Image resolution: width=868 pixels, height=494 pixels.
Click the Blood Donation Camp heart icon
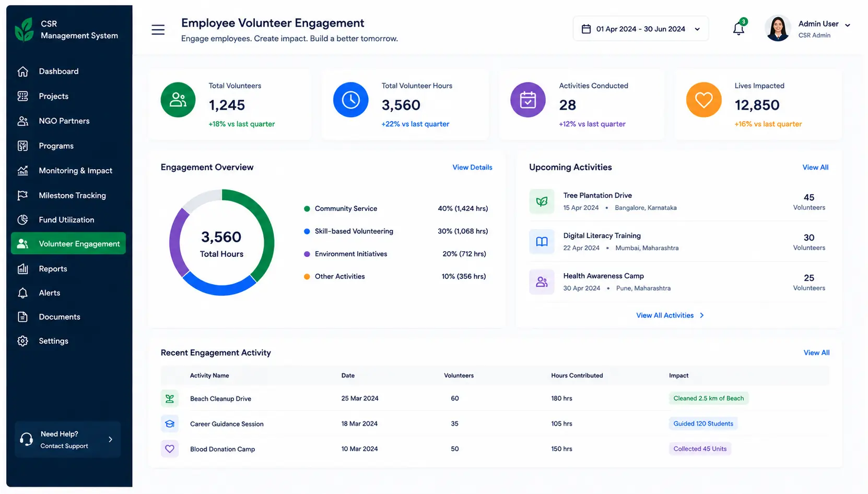(x=170, y=449)
